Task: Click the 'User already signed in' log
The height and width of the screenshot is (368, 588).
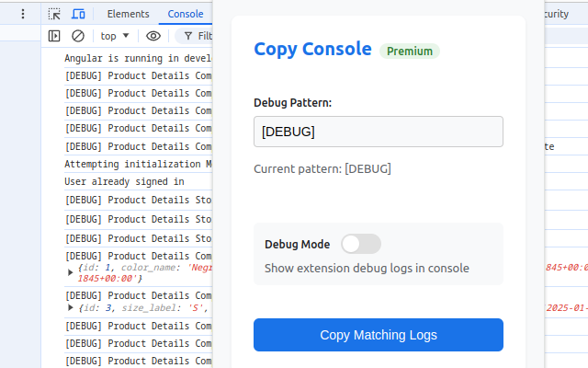Action: (124, 182)
